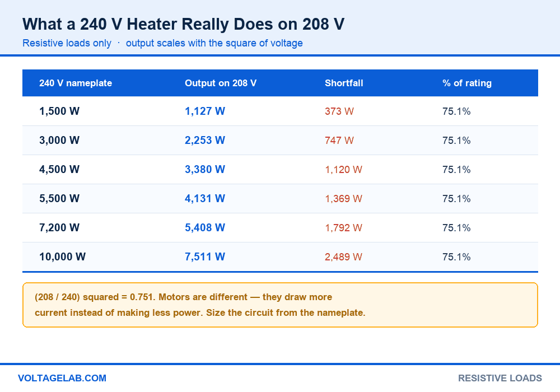Click the '% of rating' column header
Image resolution: width=560 pixels, height=392 pixels.
click(x=467, y=83)
